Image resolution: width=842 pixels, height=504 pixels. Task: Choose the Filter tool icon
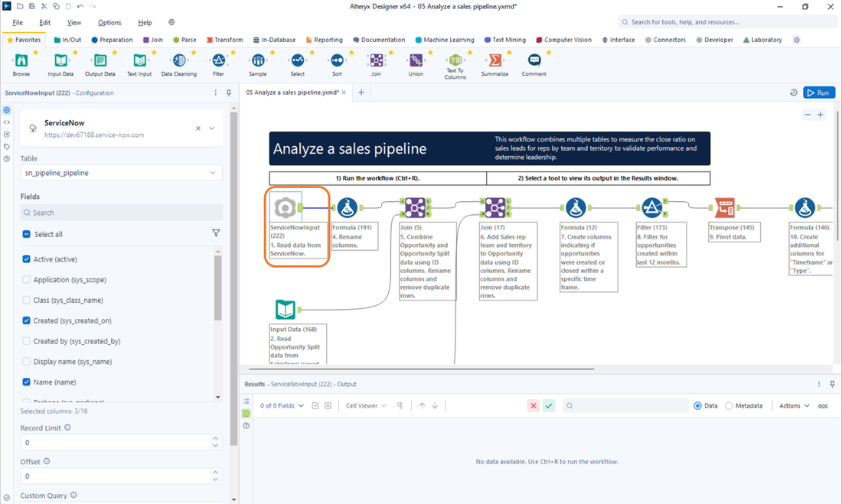(219, 61)
